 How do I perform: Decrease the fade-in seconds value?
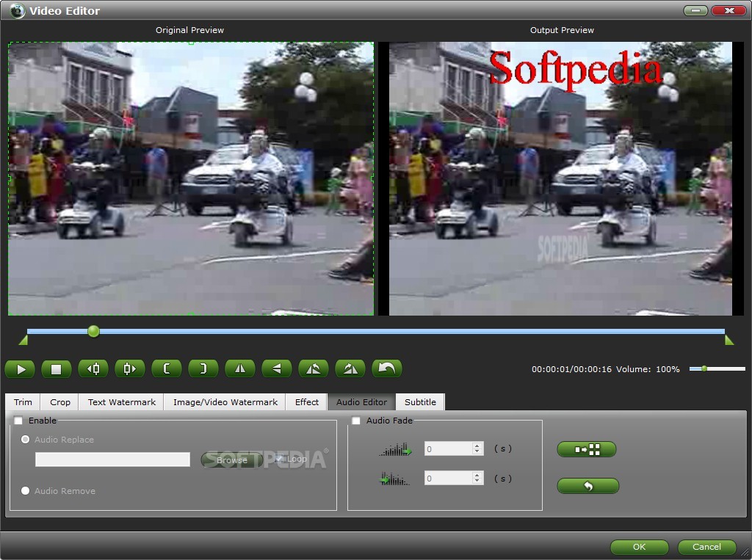click(x=477, y=451)
